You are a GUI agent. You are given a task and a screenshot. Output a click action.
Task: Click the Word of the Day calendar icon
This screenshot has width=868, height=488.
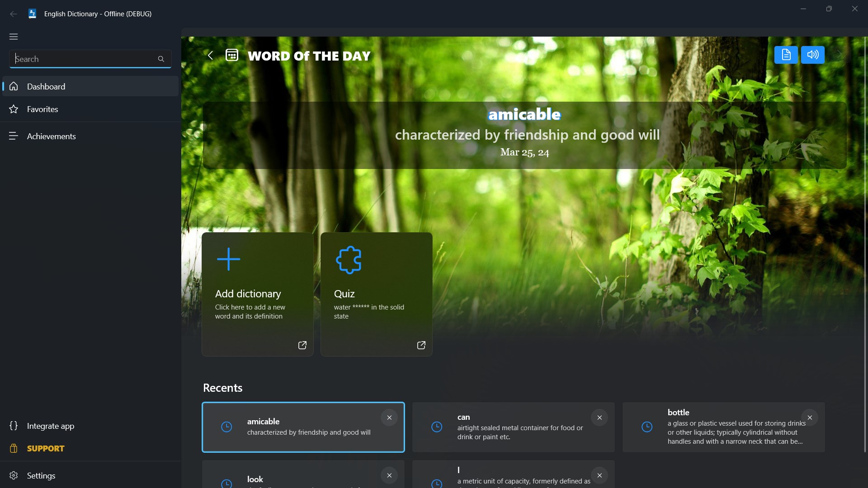[x=232, y=55]
